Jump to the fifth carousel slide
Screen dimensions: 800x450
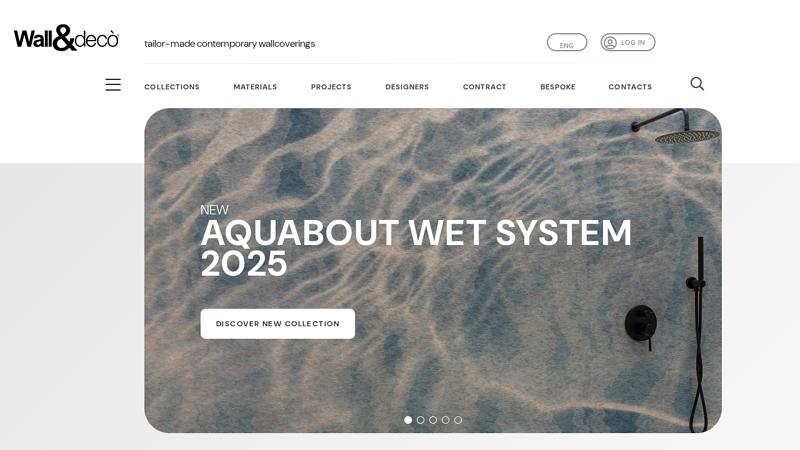tap(458, 420)
